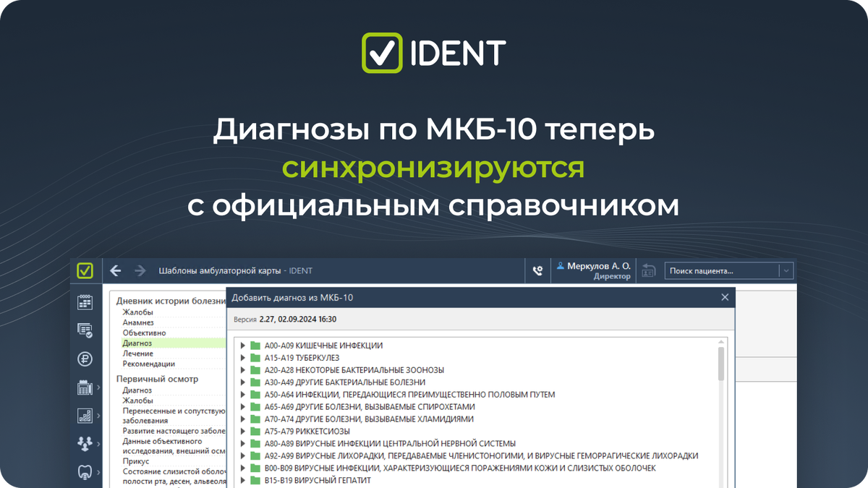Select Состояние слизистой оболочки item

[174, 476]
